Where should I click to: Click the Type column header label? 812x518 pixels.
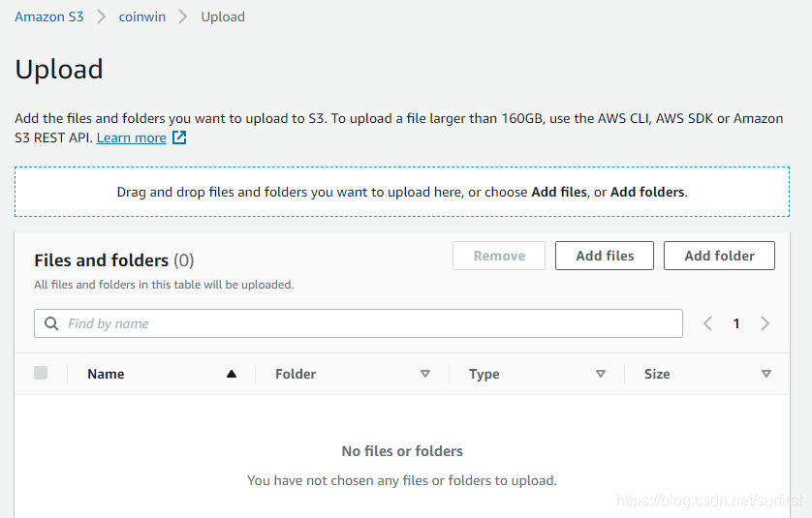tap(484, 374)
